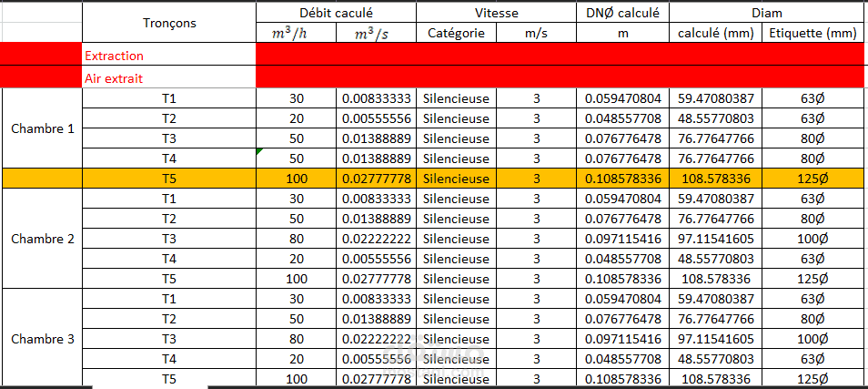Click the Vitesse header cell

(x=496, y=13)
